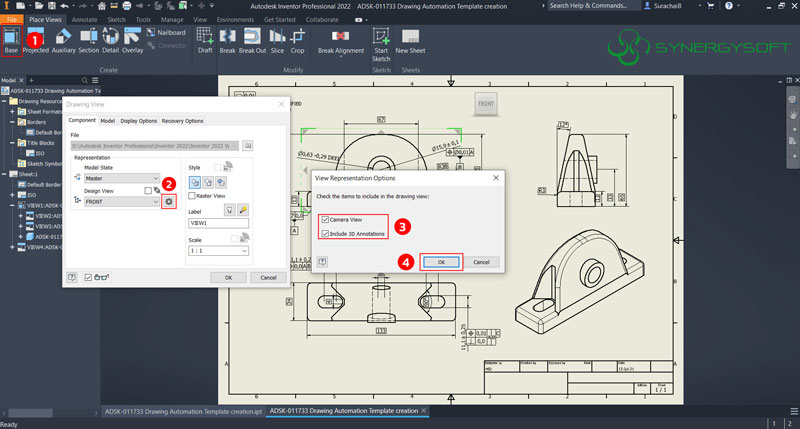Click the New Sheet tool
Image resolution: width=800 pixels, height=429 pixels.
[x=410, y=41]
